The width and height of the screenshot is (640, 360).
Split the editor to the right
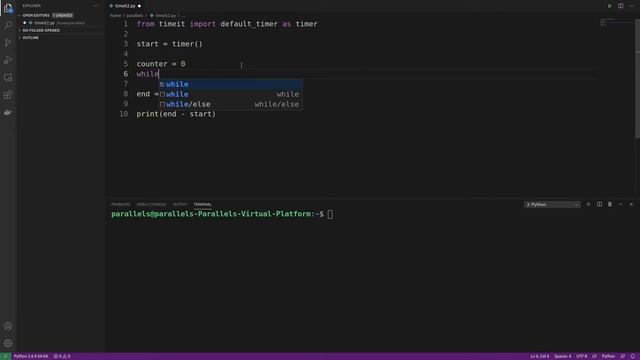click(620, 6)
